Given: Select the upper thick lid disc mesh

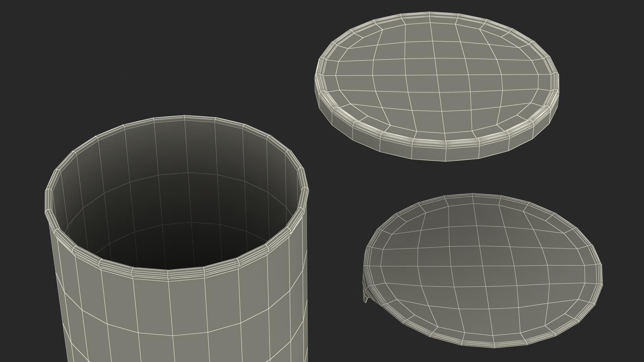Looking at the screenshot, I should click(437, 86).
